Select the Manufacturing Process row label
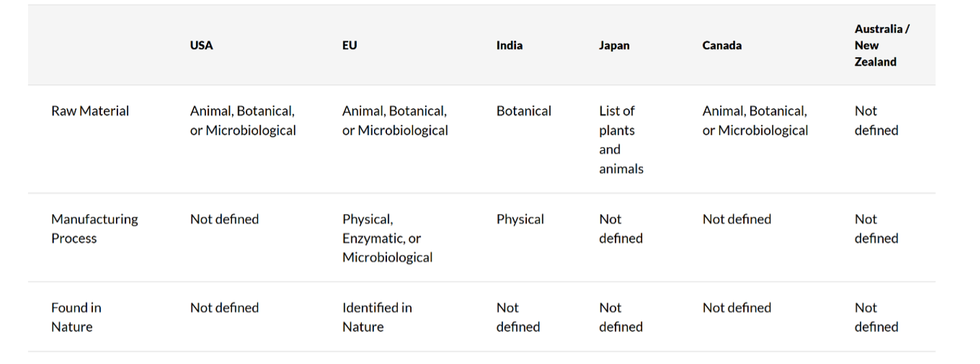 pyautogui.click(x=94, y=229)
